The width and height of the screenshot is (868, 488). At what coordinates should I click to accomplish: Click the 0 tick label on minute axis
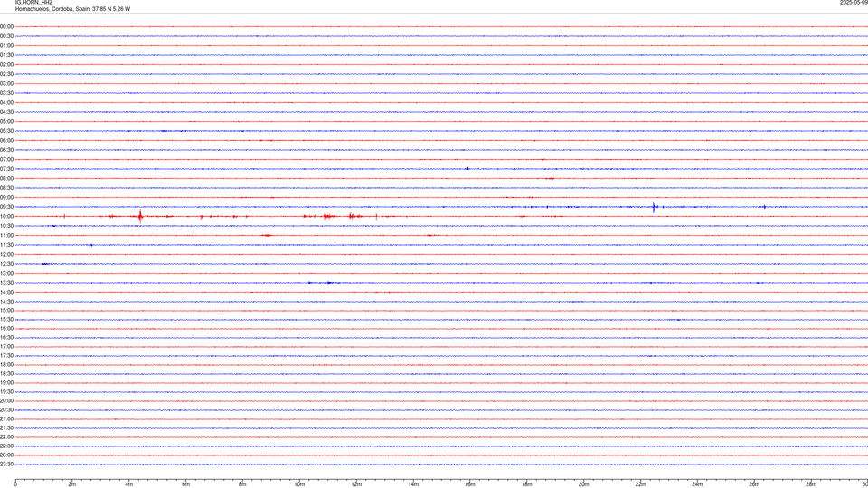pos(15,484)
